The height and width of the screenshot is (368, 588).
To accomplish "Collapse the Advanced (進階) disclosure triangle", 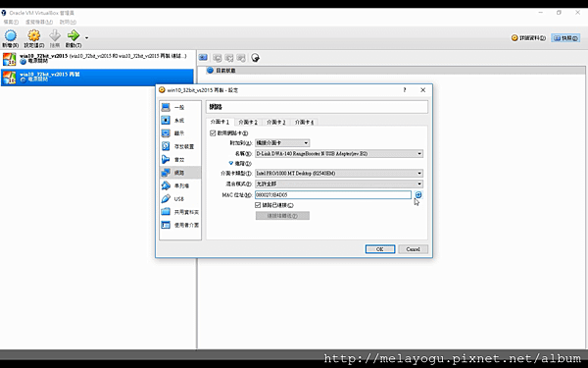I will pyautogui.click(x=230, y=163).
